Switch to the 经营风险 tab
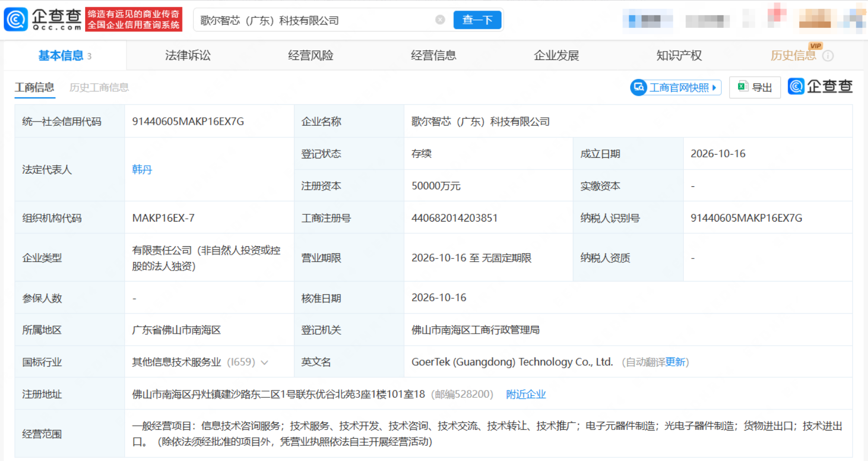Viewport: 868px width, 461px height. click(311, 56)
